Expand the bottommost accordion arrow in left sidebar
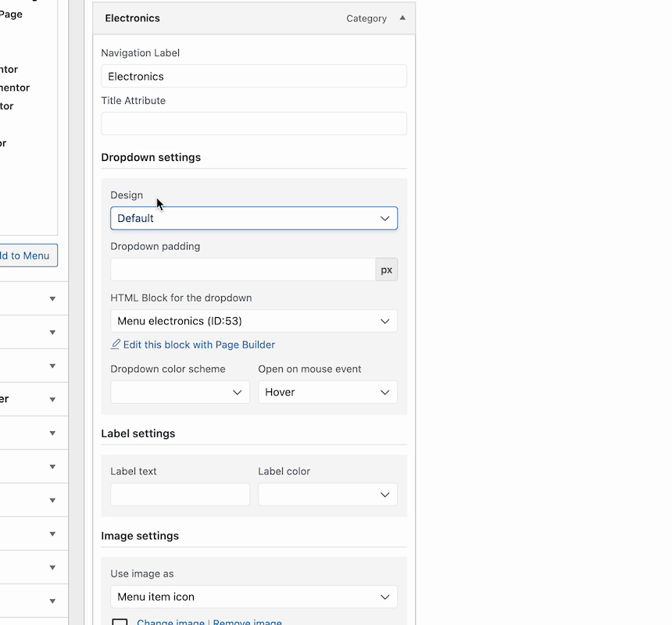 pos(52,601)
